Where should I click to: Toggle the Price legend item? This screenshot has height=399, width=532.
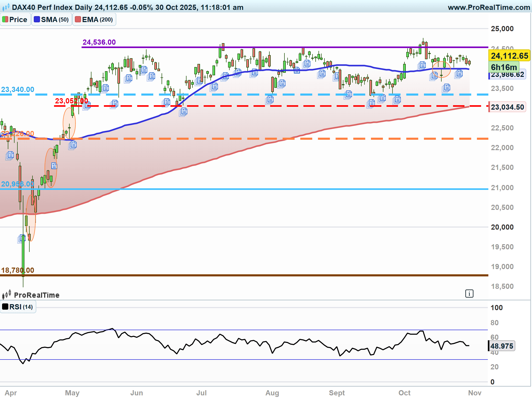pyautogui.click(x=15, y=19)
